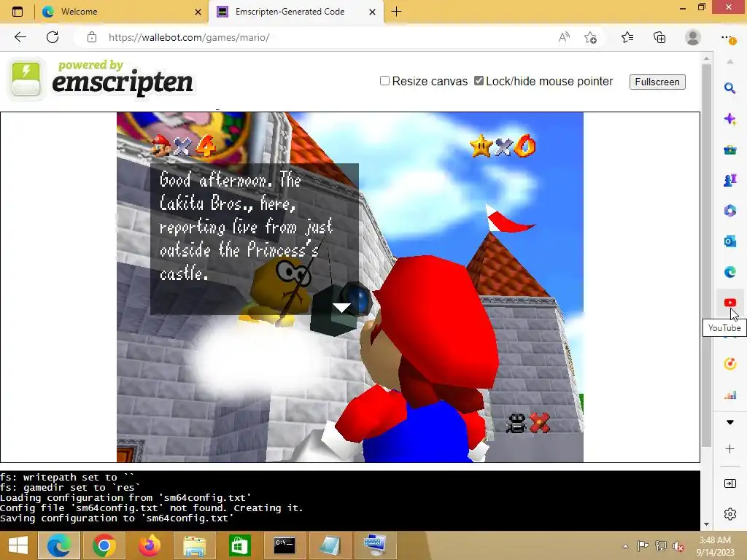The image size is (747, 560).
Task: Open Windows Store from taskbar
Action: 239,545
